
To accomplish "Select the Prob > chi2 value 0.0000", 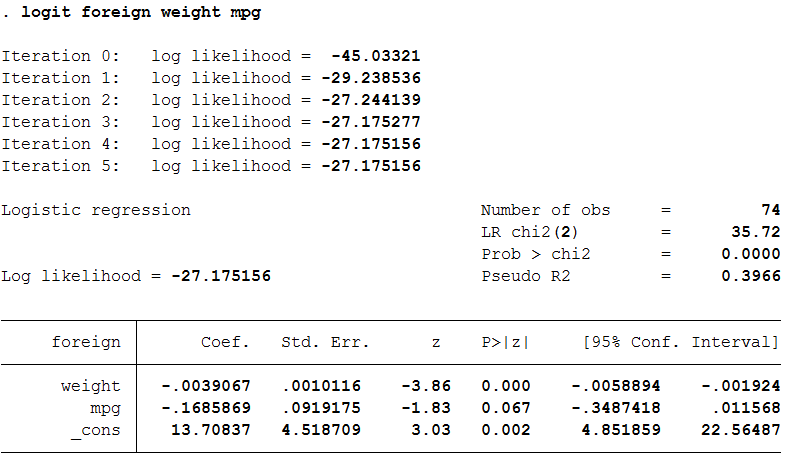I will [751, 254].
